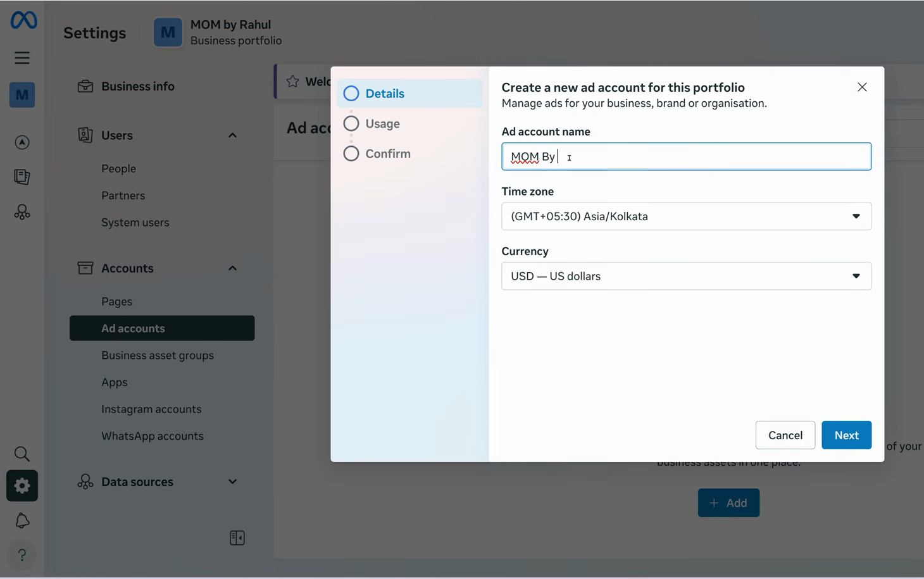Open the Currency dropdown
The height and width of the screenshot is (579, 924).
click(686, 276)
